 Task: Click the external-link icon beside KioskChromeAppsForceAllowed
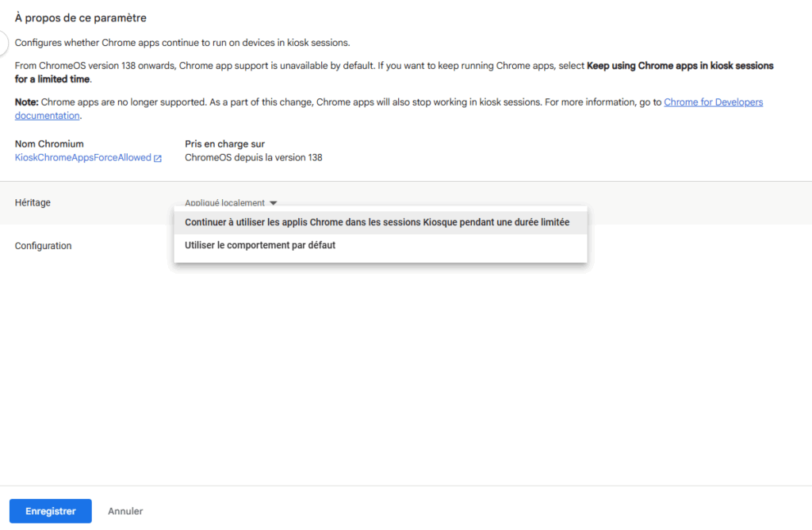[x=158, y=159]
